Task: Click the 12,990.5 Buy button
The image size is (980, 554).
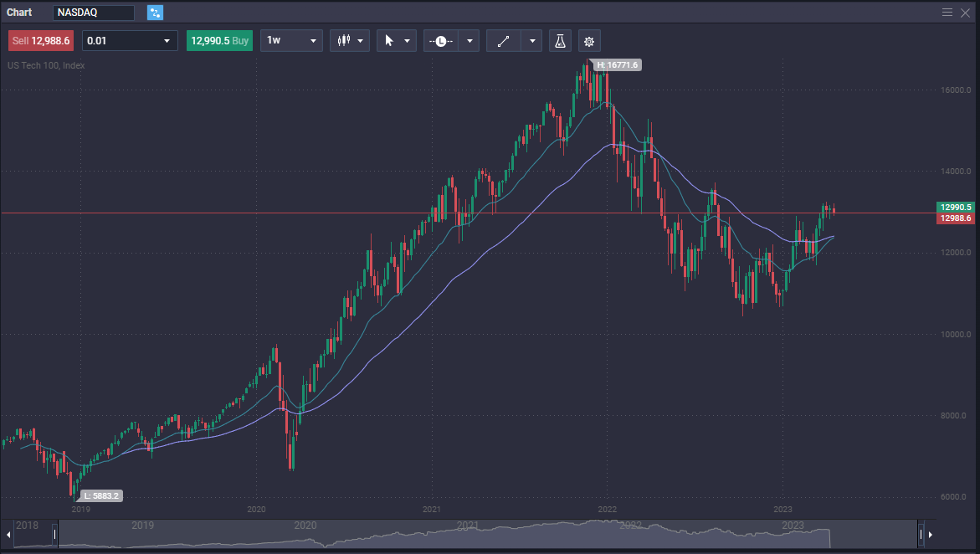Action: (219, 40)
